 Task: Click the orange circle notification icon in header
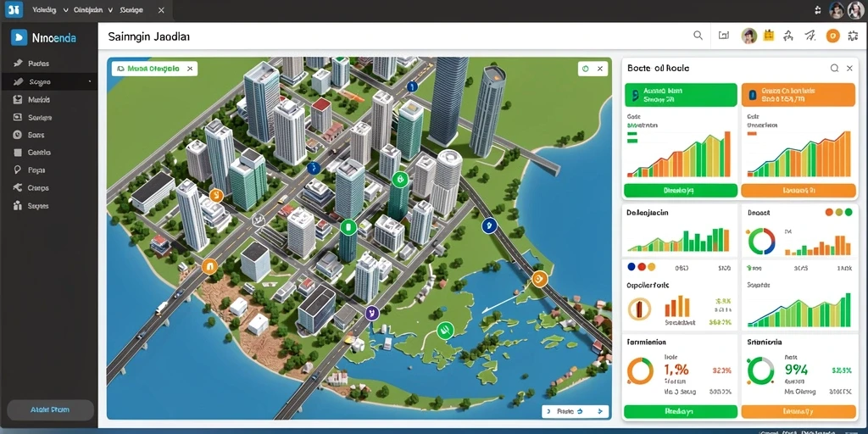click(x=832, y=36)
